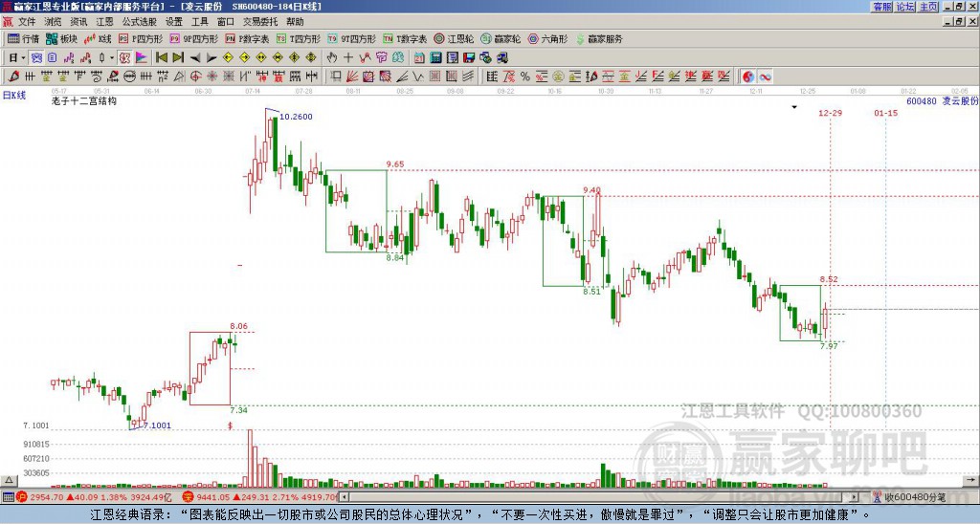
Task: Toggle the yin-yang taiji icon
Action: (x=748, y=76)
